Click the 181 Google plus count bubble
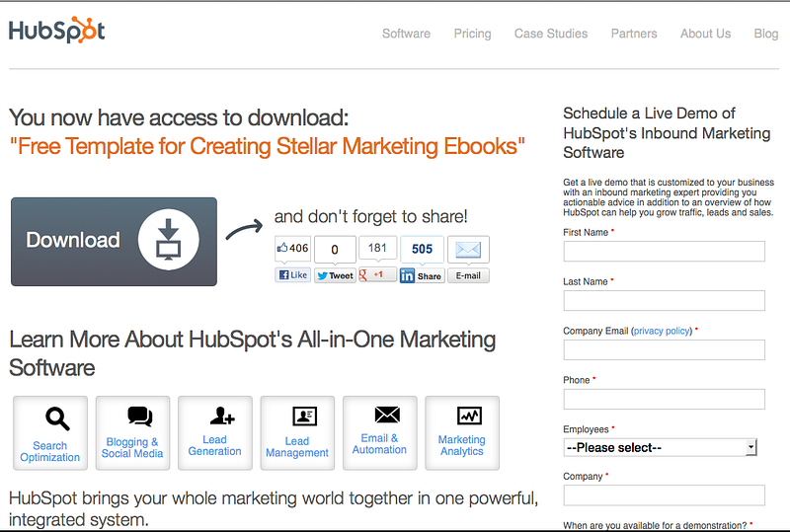The width and height of the screenshot is (790, 532). click(x=377, y=248)
